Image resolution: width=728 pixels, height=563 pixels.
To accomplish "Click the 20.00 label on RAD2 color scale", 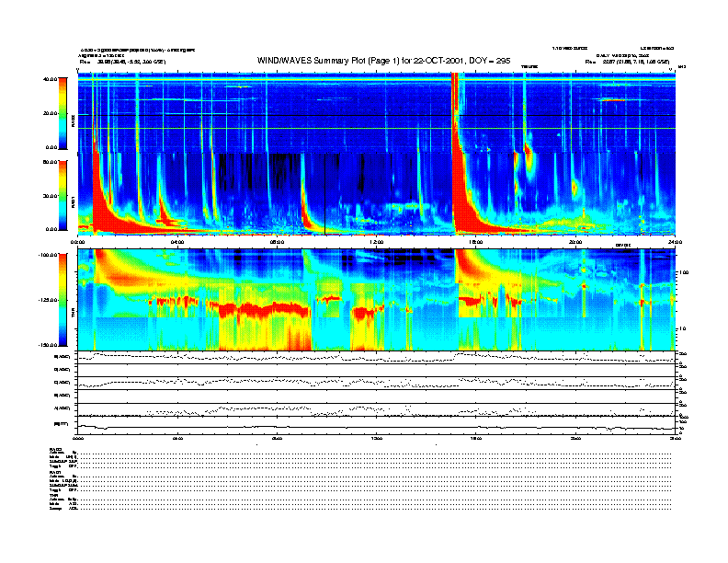I will [x=50, y=113].
